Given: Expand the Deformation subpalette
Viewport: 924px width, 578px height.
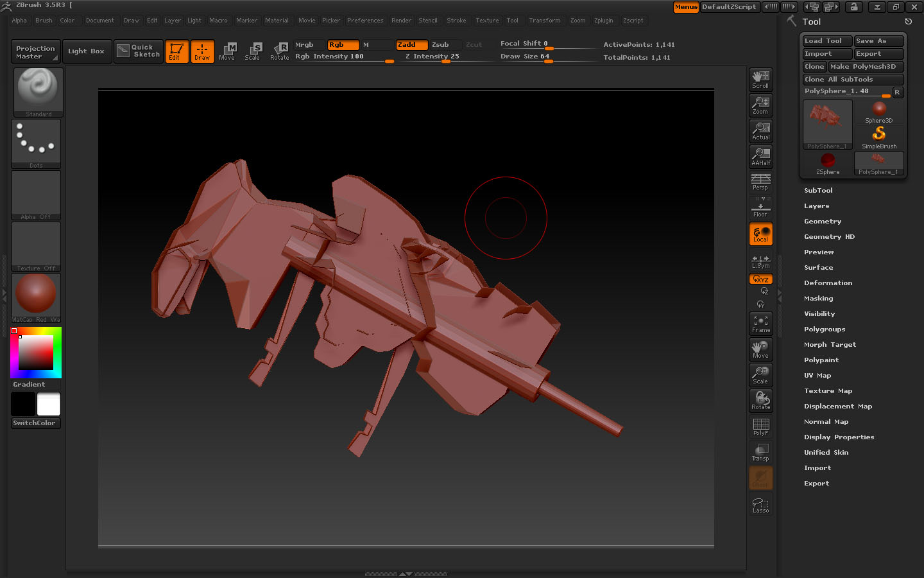Looking at the screenshot, I should coord(828,283).
